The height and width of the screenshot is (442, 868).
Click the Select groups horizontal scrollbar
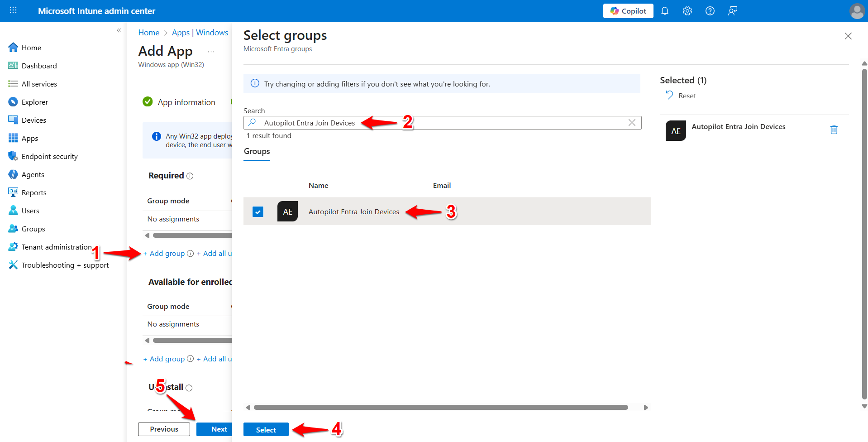pyautogui.click(x=441, y=408)
